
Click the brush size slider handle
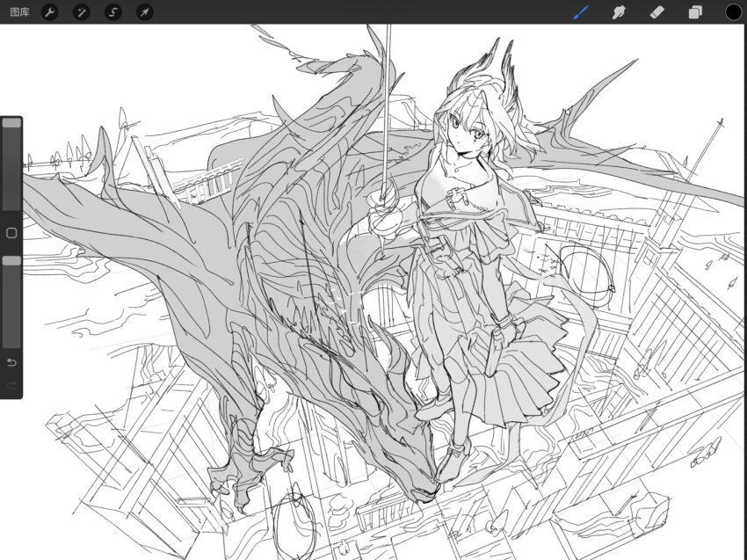(11, 124)
